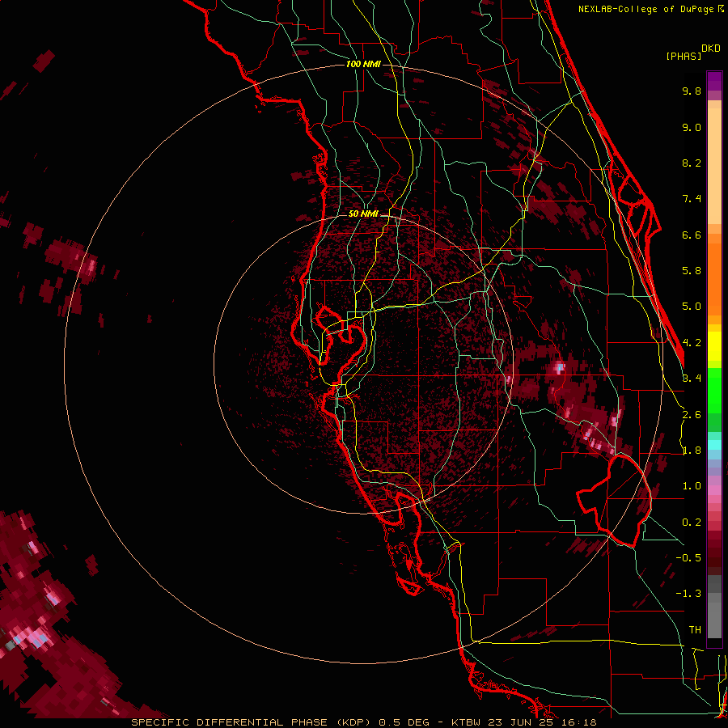Select the 0.2 scale label
The width and height of the screenshot is (728, 728).
tap(692, 523)
